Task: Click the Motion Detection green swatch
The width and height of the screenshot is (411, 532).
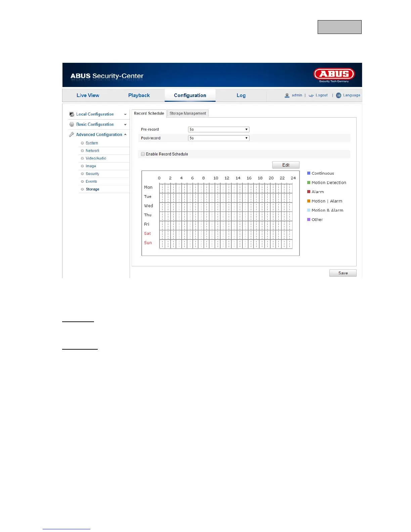Action: (x=309, y=183)
